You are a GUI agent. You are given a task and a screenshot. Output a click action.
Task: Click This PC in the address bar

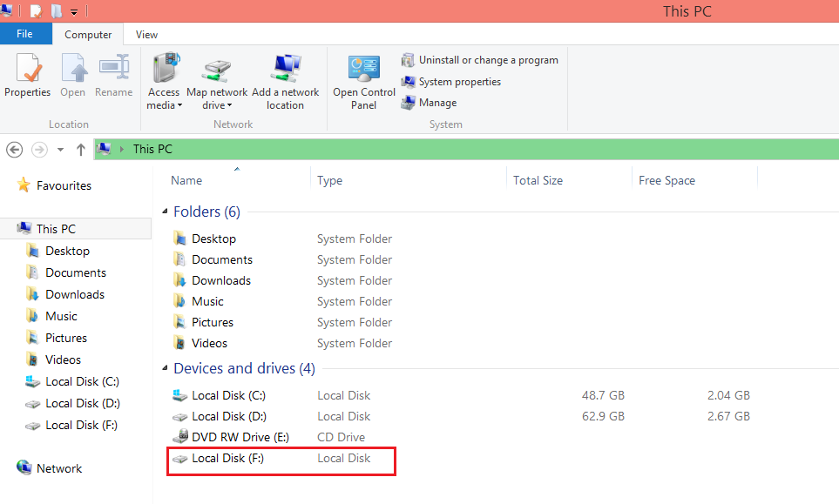[152, 149]
